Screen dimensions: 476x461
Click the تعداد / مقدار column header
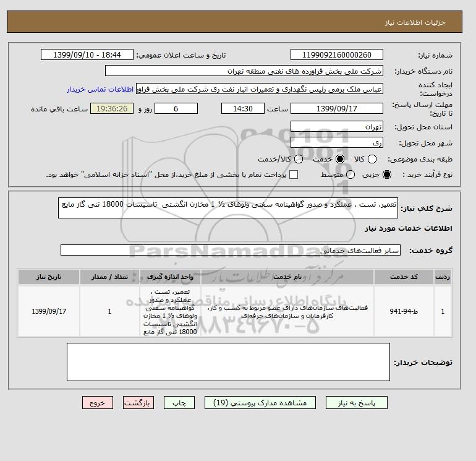point(109,277)
